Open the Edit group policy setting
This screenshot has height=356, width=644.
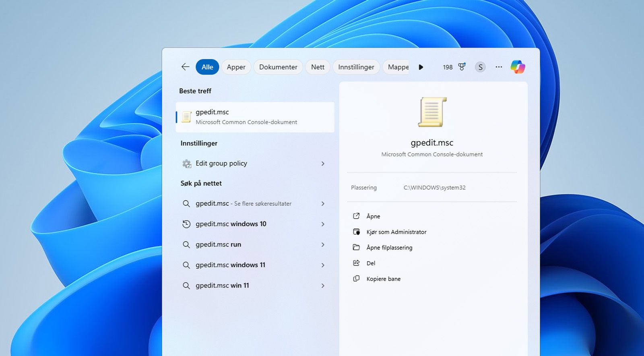tap(255, 164)
